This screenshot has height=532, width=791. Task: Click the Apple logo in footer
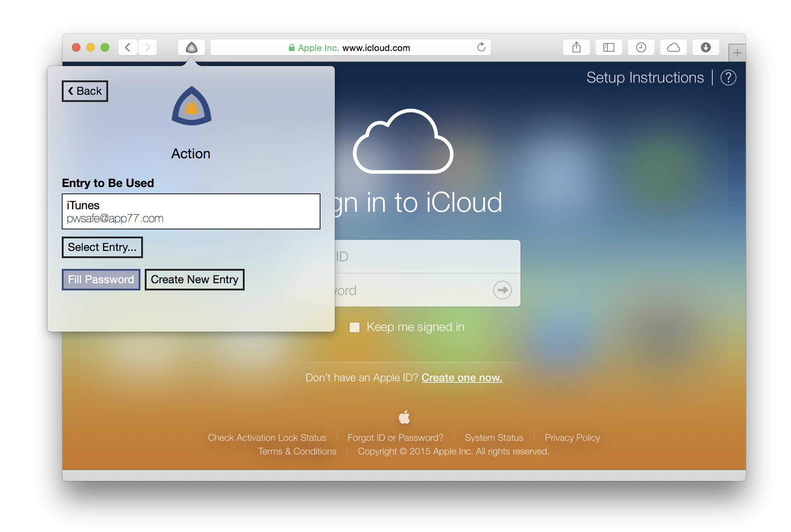click(404, 417)
